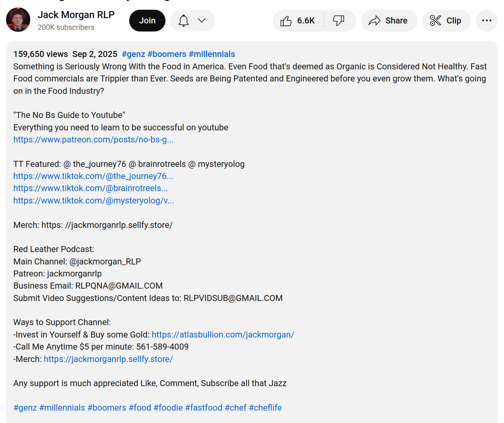
Task: Visit the atlasbullion.com gold link
Action: (223, 335)
